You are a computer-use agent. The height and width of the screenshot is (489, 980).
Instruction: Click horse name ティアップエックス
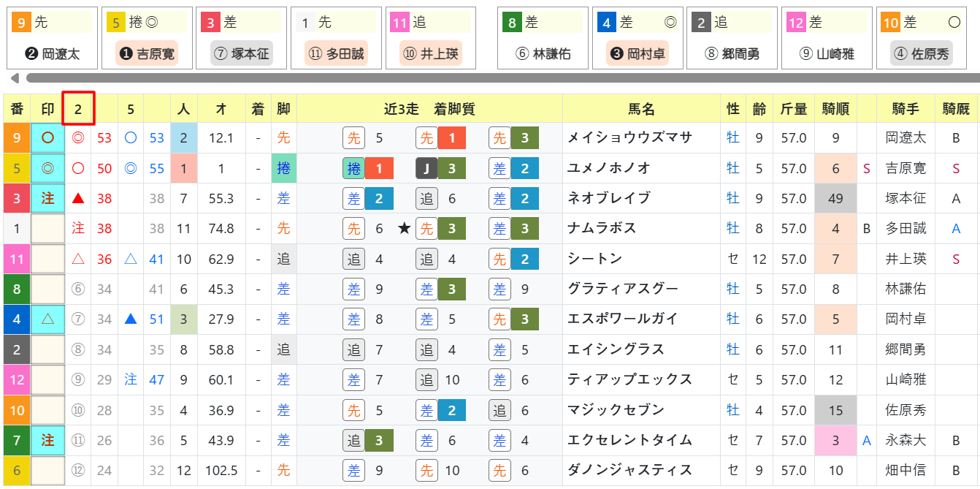tap(629, 380)
